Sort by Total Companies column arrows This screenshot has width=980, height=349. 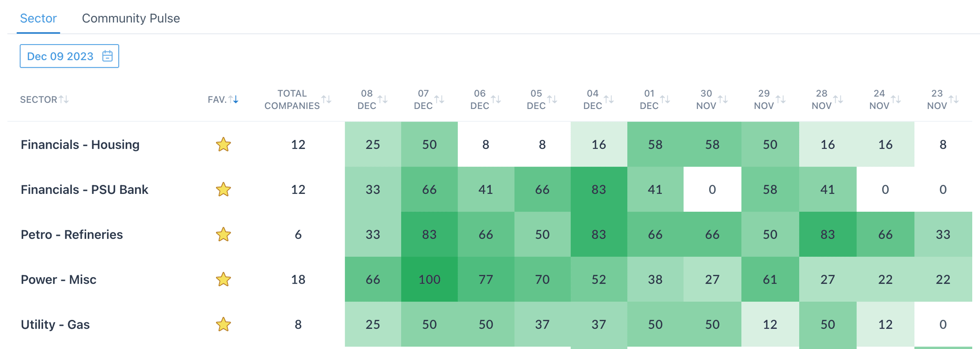[326, 99]
